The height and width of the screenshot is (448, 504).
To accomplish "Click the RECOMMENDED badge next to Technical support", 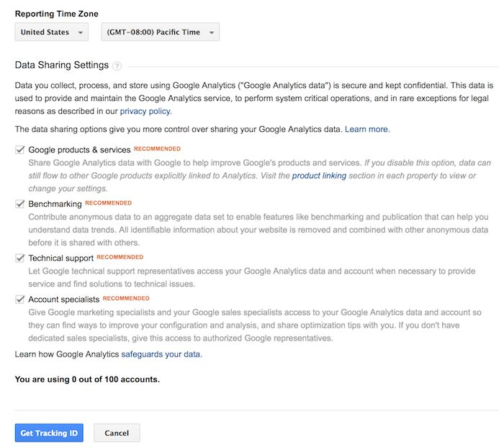I will [x=120, y=257].
